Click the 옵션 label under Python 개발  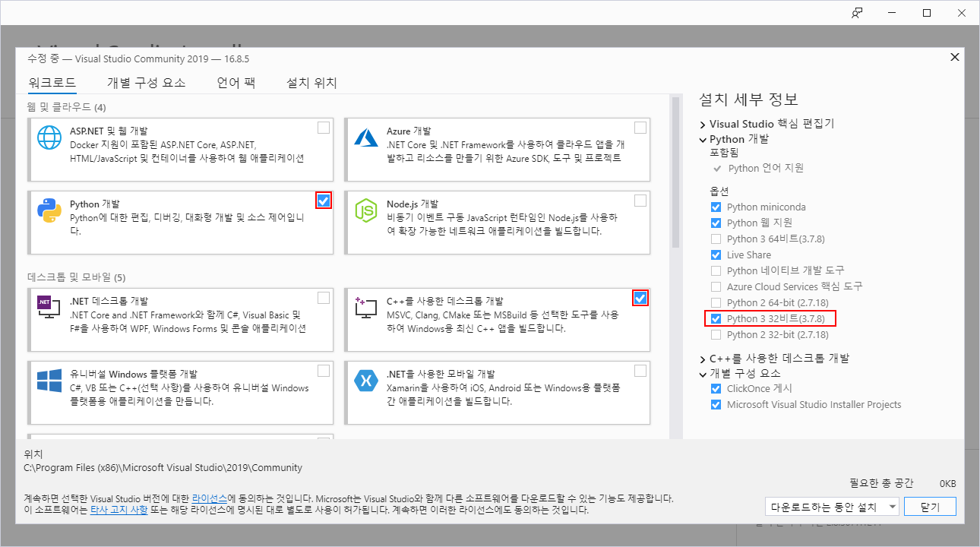click(x=719, y=191)
